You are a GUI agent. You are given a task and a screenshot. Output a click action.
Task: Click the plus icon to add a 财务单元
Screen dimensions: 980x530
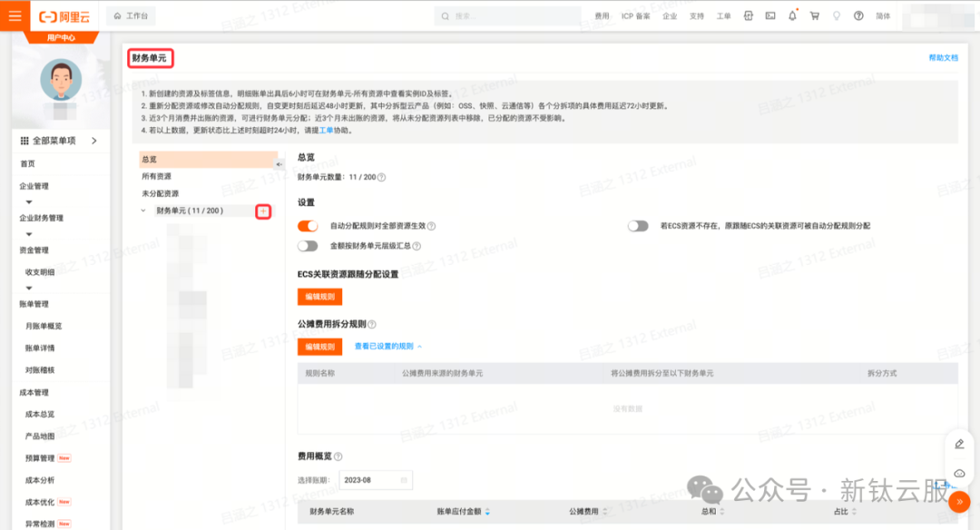click(x=263, y=211)
